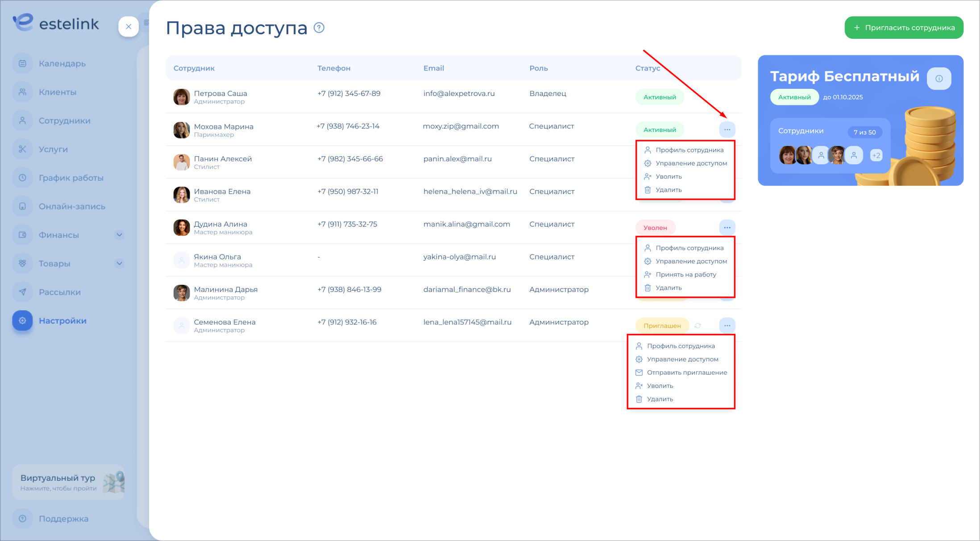Open Онлайн-запись sidebar icon
The image size is (980, 541).
point(22,206)
